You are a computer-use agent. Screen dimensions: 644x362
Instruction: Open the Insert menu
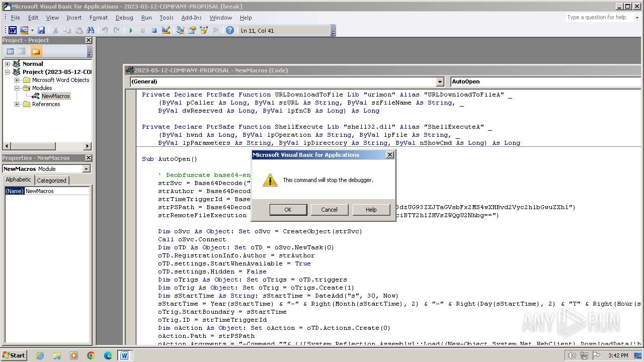point(74,18)
